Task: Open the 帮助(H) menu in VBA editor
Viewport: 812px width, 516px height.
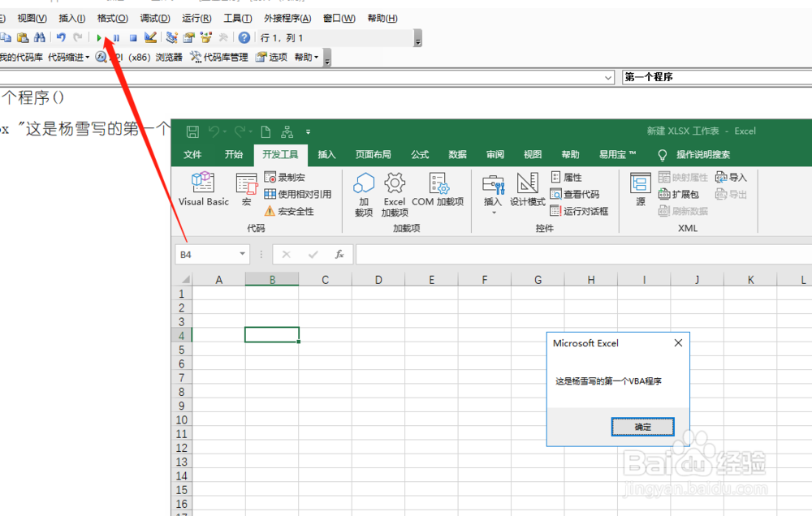Action: [x=382, y=18]
